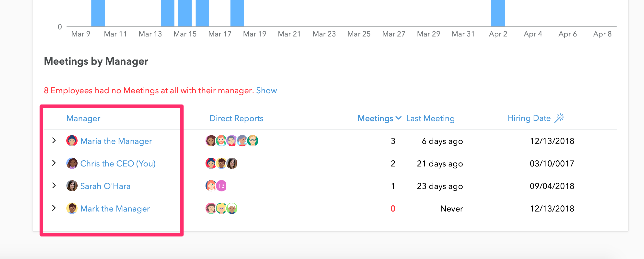The height and width of the screenshot is (259, 644).
Task: Click Maria's hiring date 12/13/2018
Action: tap(552, 141)
